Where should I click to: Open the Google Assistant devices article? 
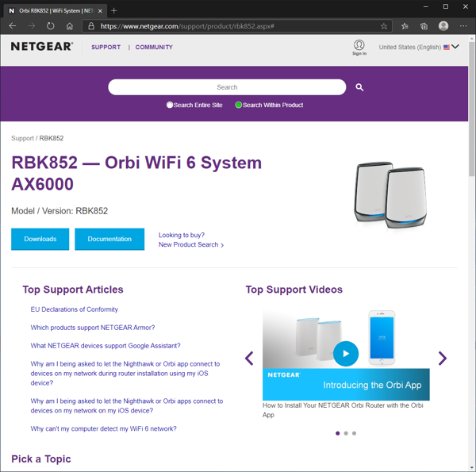(106, 346)
